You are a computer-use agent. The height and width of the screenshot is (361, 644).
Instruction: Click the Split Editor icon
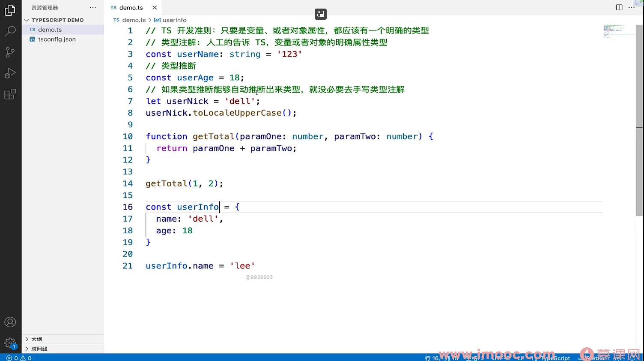coord(619,7)
